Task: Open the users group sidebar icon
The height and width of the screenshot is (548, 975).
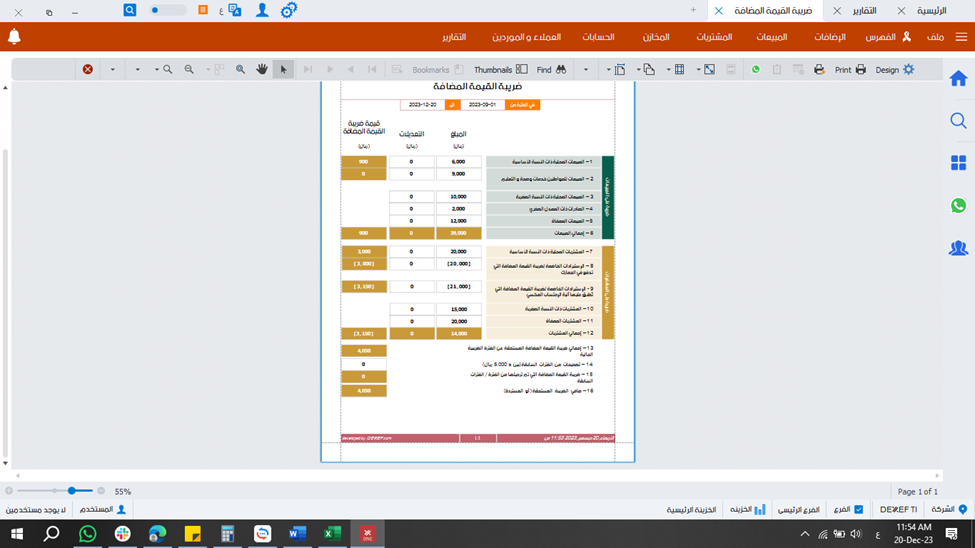Action: pos(958,248)
